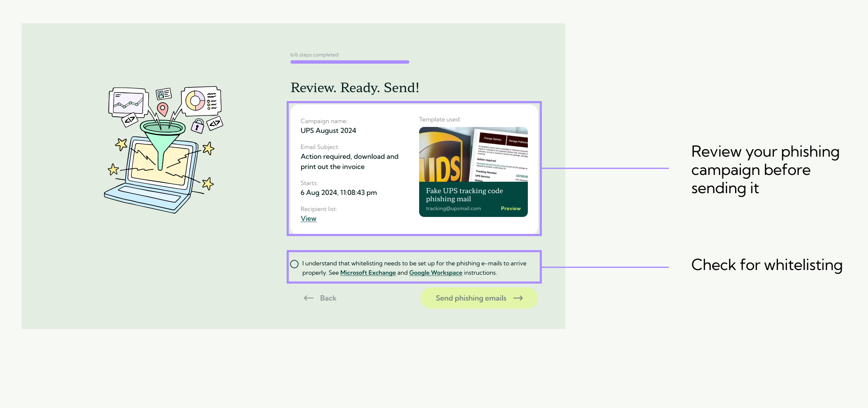This screenshot has height=408, width=868.
Task: Open the Microsoft Exchange instructions link
Action: tap(368, 273)
